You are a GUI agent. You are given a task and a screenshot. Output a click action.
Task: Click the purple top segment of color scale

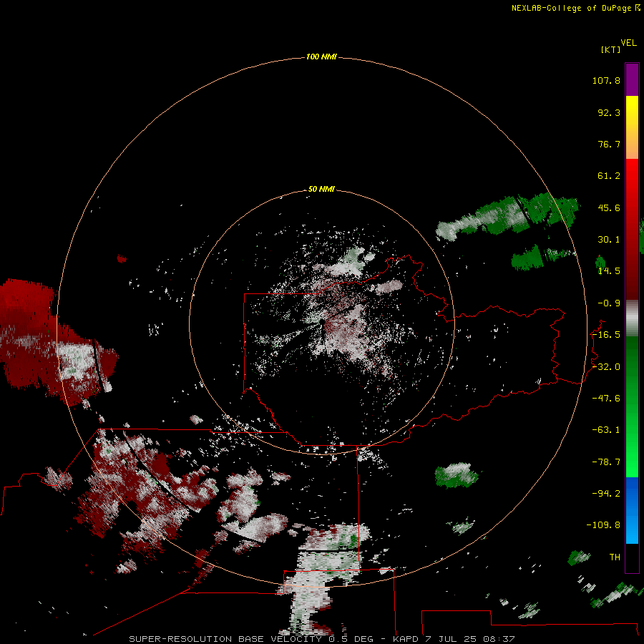click(632, 79)
